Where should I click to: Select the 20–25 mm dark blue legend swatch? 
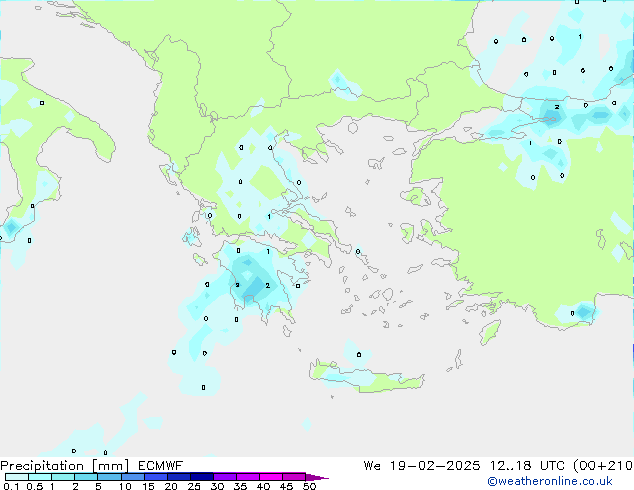pos(179,477)
